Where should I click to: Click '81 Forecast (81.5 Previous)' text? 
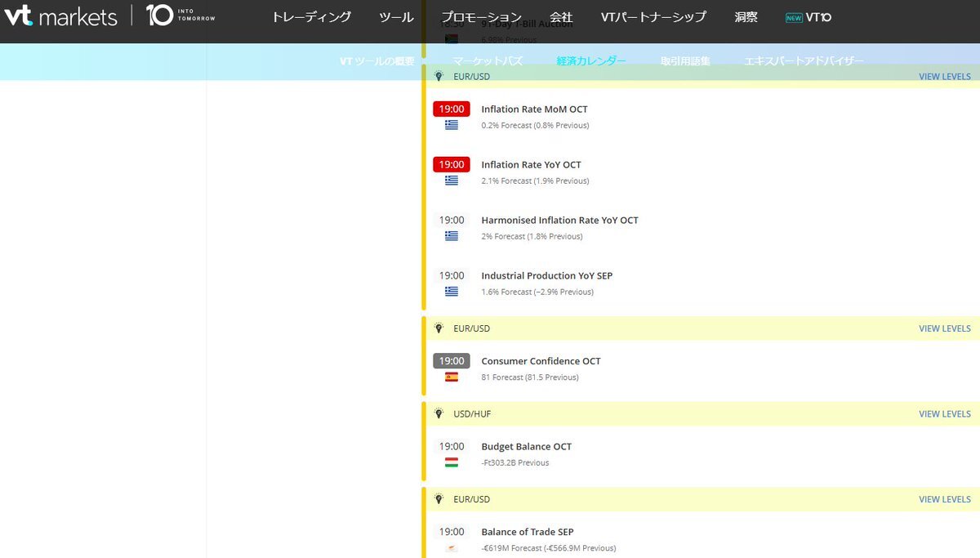[x=530, y=377]
